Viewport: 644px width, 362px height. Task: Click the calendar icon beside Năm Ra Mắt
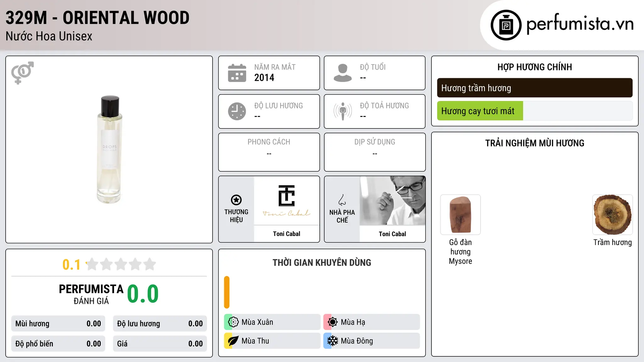click(237, 73)
